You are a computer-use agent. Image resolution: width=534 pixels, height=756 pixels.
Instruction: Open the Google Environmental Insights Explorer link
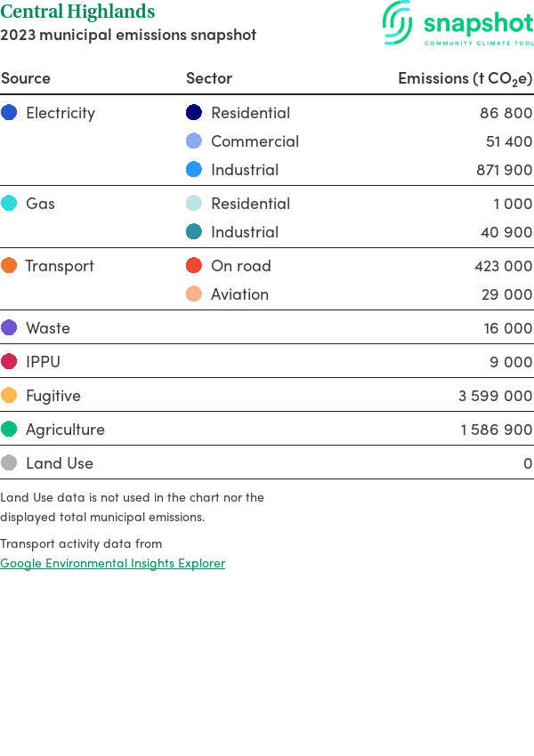pyautogui.click(x=112, y=563)
